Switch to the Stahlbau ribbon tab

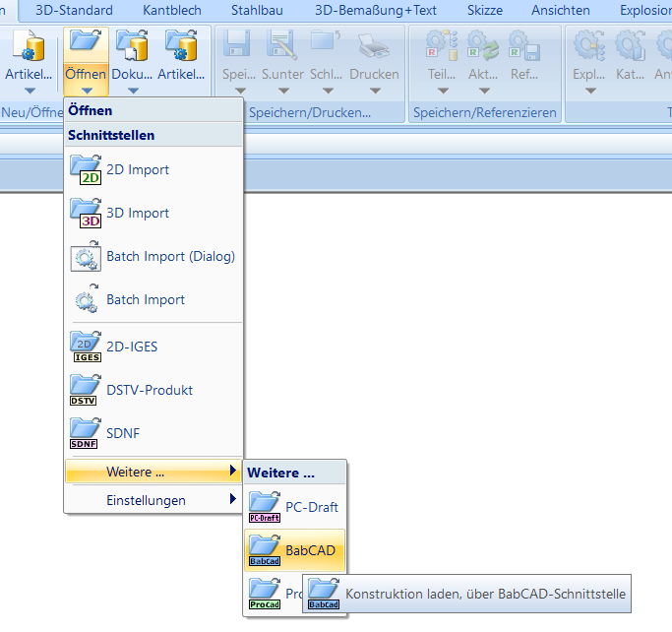(x=257, y=10)
